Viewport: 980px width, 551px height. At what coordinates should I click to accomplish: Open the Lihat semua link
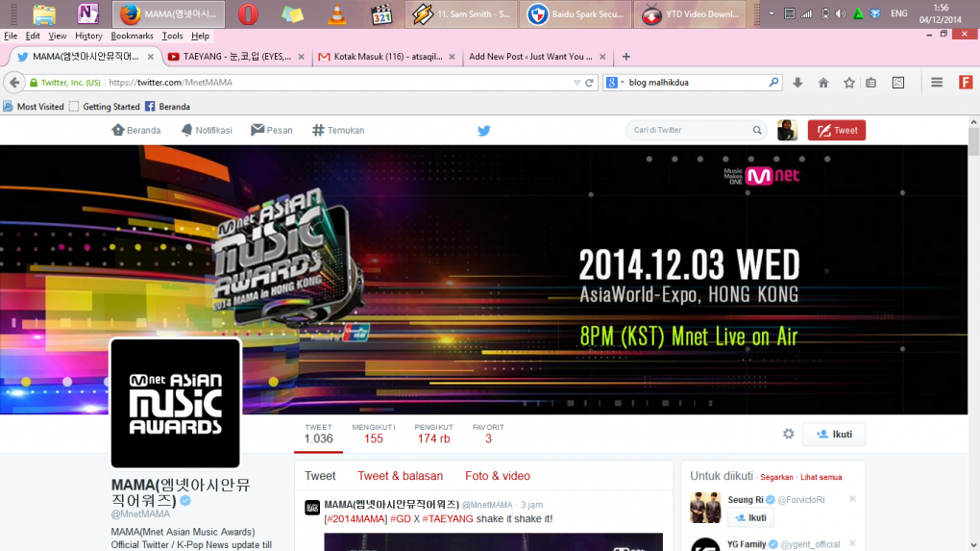(x=821, y=477)
